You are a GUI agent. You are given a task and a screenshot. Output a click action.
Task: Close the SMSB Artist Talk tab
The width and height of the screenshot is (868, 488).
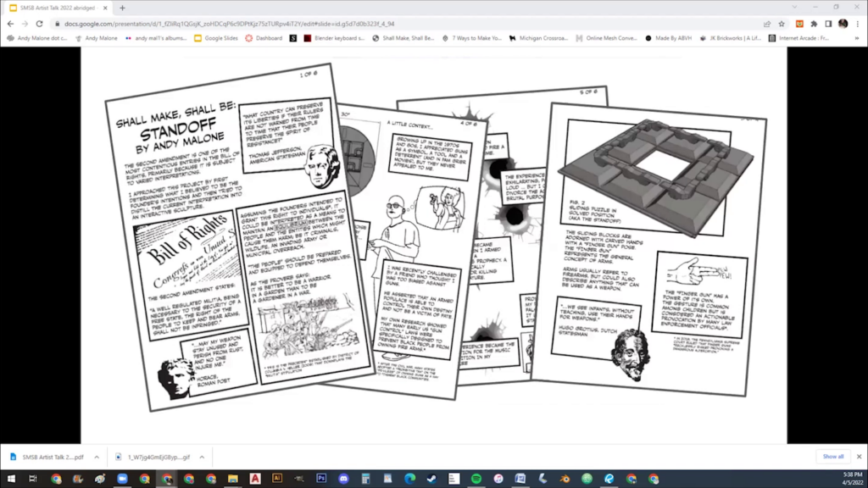point(105,8)
